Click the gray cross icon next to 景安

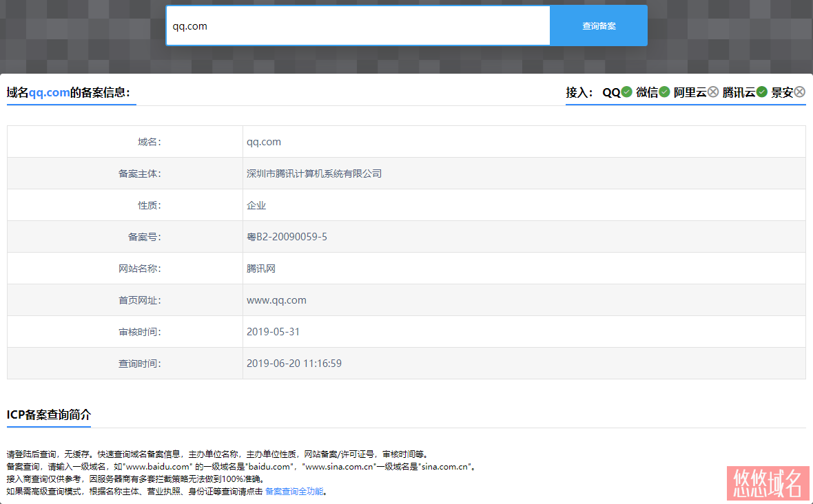[799, 92]
